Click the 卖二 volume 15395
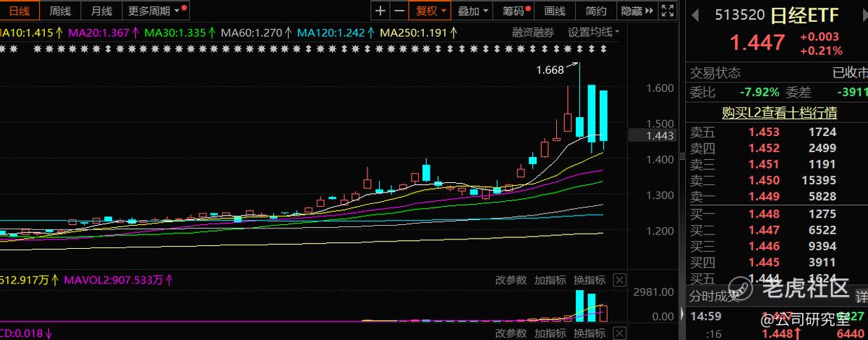868x340 pixels. click(x=819, y=181)
